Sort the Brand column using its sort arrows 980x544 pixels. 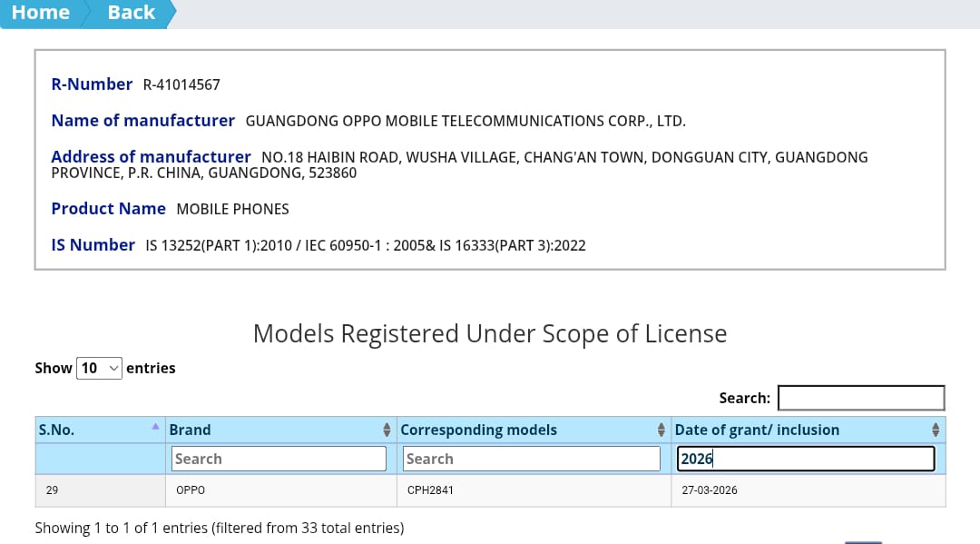tap(387, 430)
